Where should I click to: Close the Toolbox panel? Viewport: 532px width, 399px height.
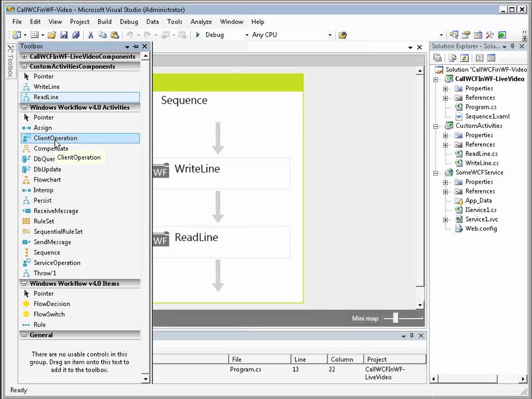(x=145, y=46)
